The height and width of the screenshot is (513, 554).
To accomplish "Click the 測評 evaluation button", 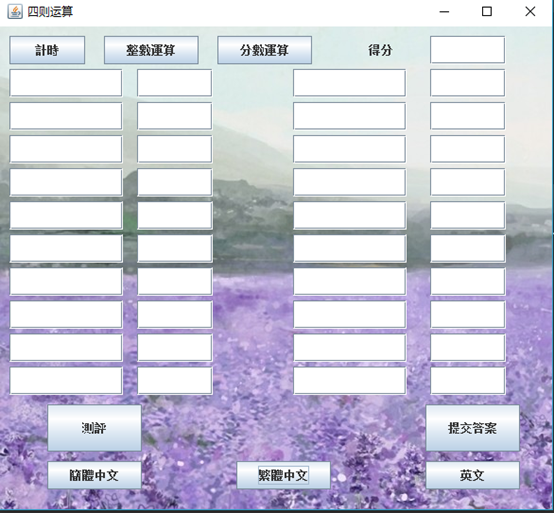I will click(x=94, y=428).
